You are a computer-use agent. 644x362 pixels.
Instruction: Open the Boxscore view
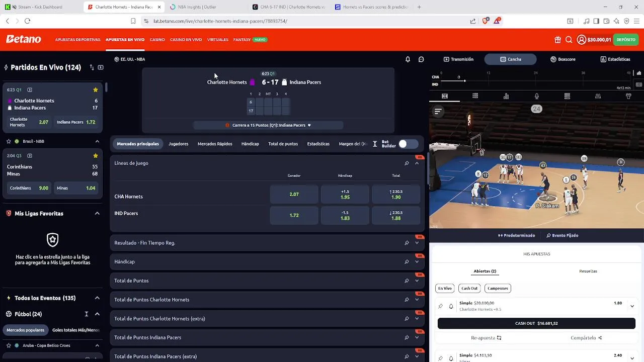(x=562, y=59)
